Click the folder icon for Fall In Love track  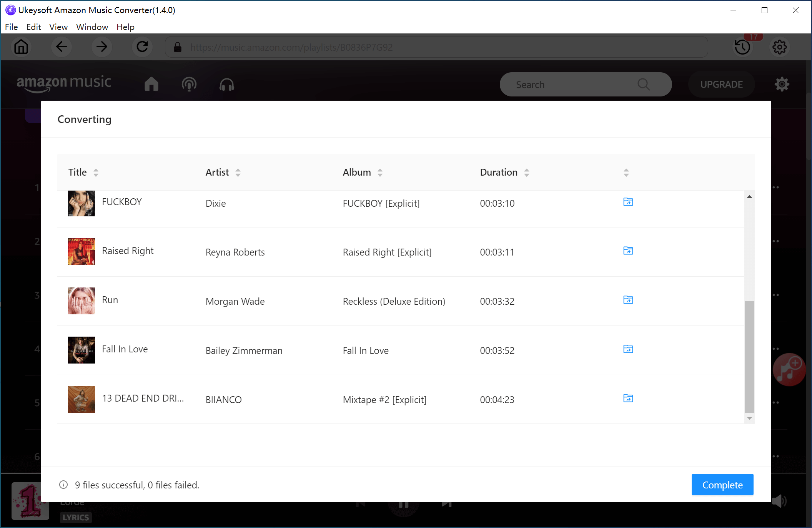click(627, 349)
